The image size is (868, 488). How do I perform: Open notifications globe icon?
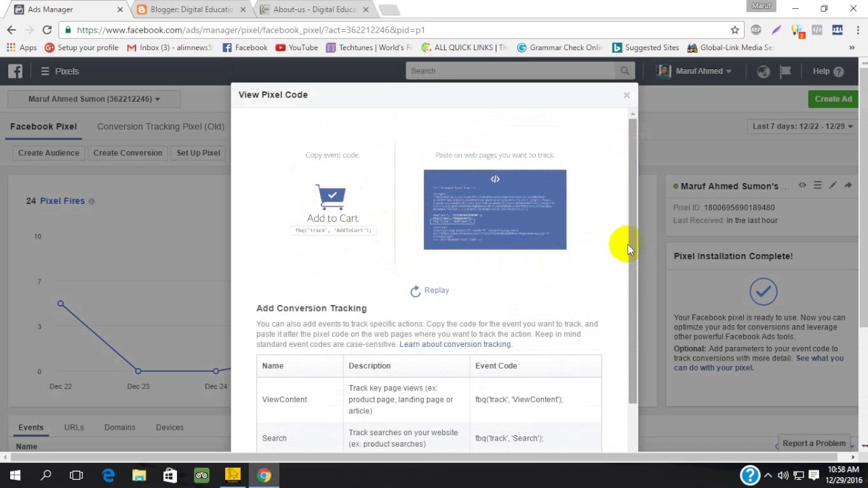(764, 71)
